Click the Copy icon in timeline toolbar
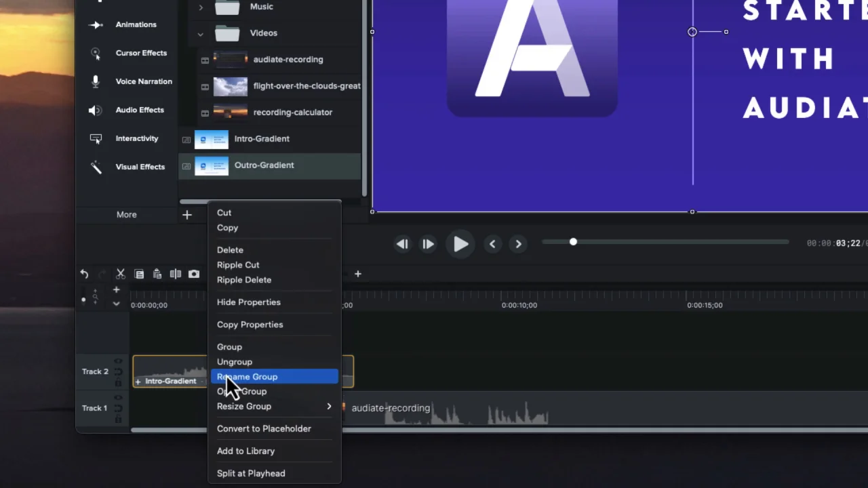This screenshot has height=488, width=868. tap(139, 274)
